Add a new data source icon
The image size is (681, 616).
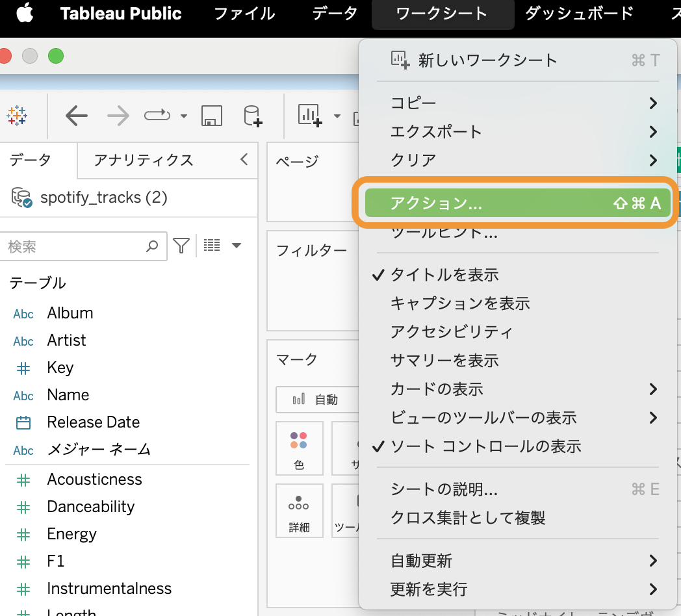click(x=253, y=116)
